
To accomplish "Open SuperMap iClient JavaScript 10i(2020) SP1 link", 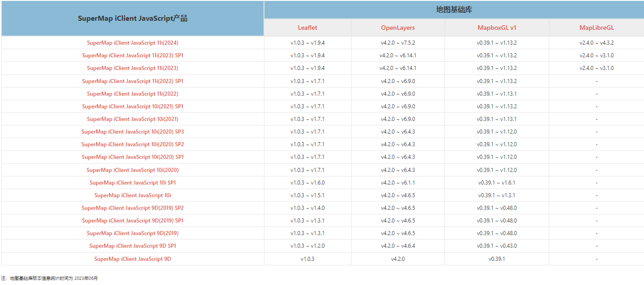I will coord(133,157).
